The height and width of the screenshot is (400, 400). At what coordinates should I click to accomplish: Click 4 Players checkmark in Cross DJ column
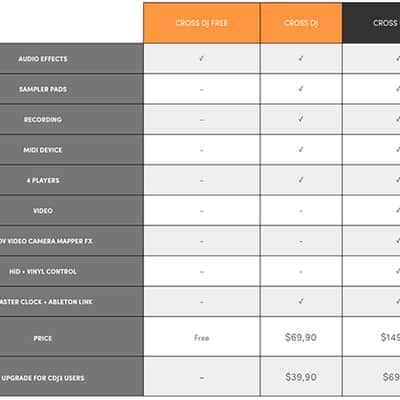tap(301, 180)
